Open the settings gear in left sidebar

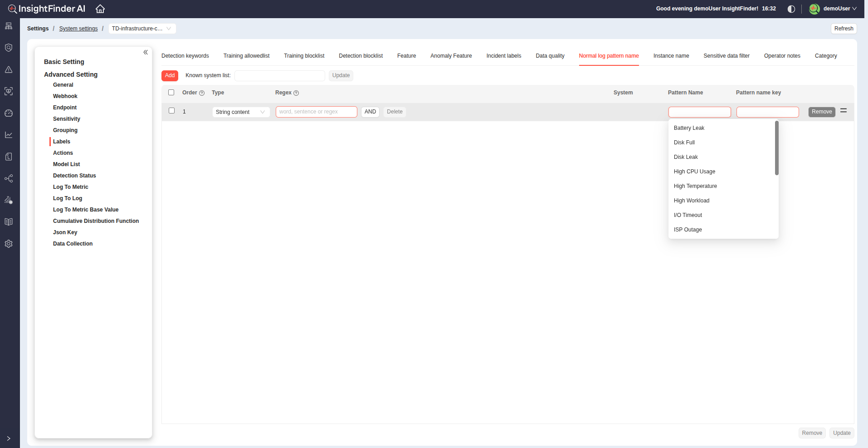pyautogui.click(x=9, y=244)
